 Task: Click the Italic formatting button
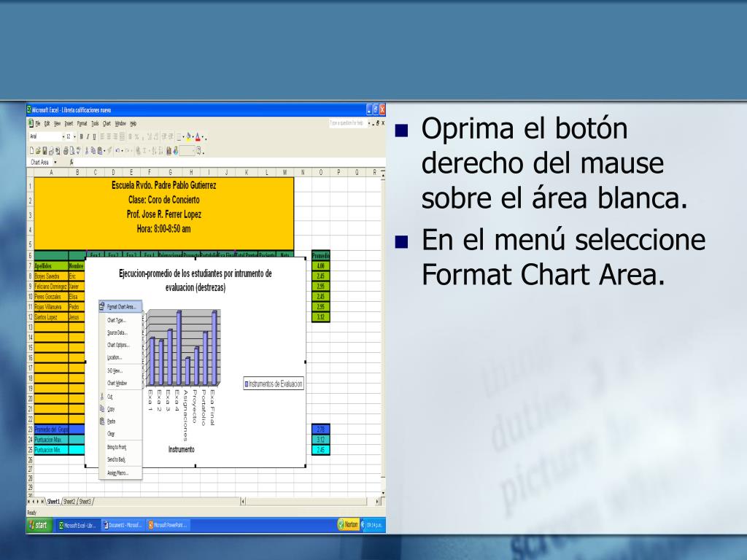[x=88, y=136]
